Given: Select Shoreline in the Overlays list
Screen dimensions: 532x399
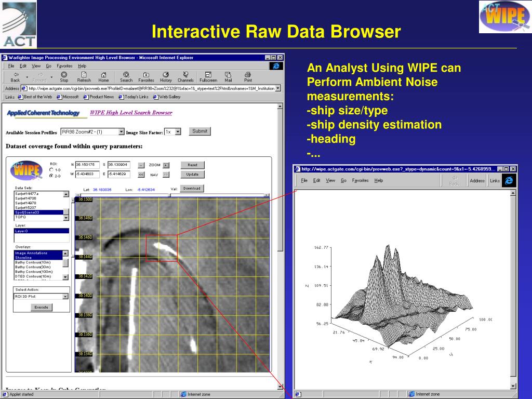Looking at the screenshot, I should pyautogui.click(x=38, y=258).
